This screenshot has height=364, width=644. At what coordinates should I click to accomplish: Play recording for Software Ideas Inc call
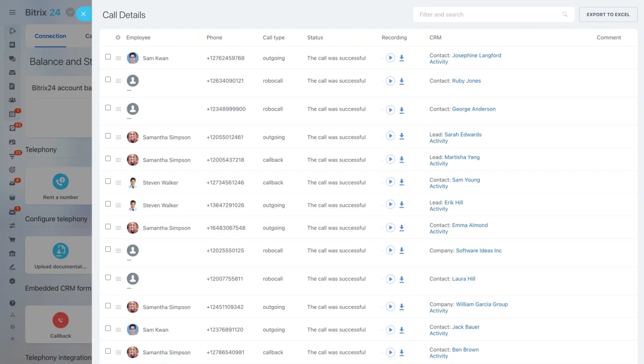pos(391,250)
